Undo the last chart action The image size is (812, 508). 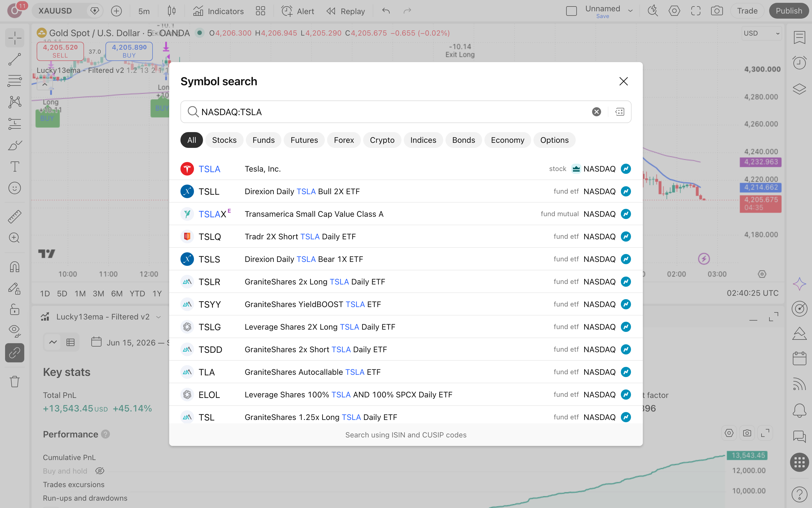[386, 11]
